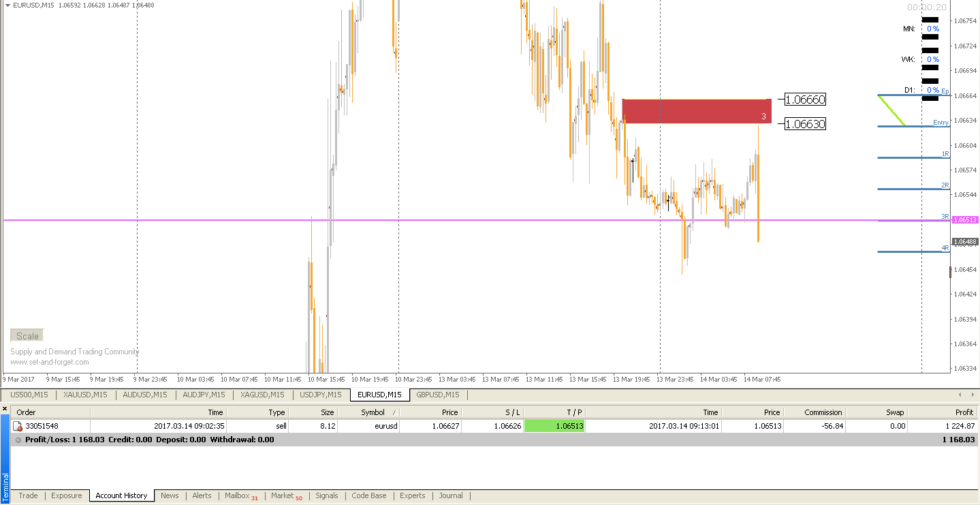Click the 8.12 size cell
The height and width of the screenshot is (505, 980).
327,426
